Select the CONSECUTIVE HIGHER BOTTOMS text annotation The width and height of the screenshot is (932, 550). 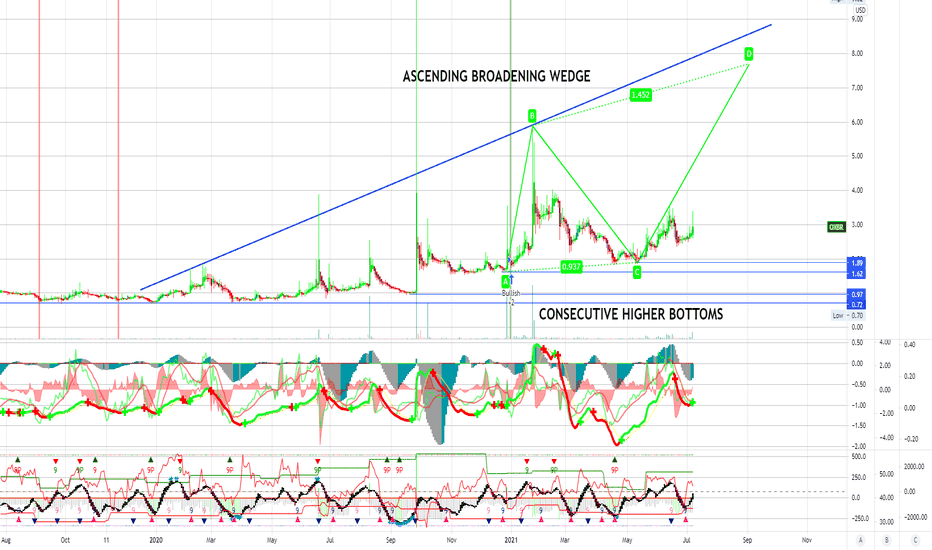point(631,314)
